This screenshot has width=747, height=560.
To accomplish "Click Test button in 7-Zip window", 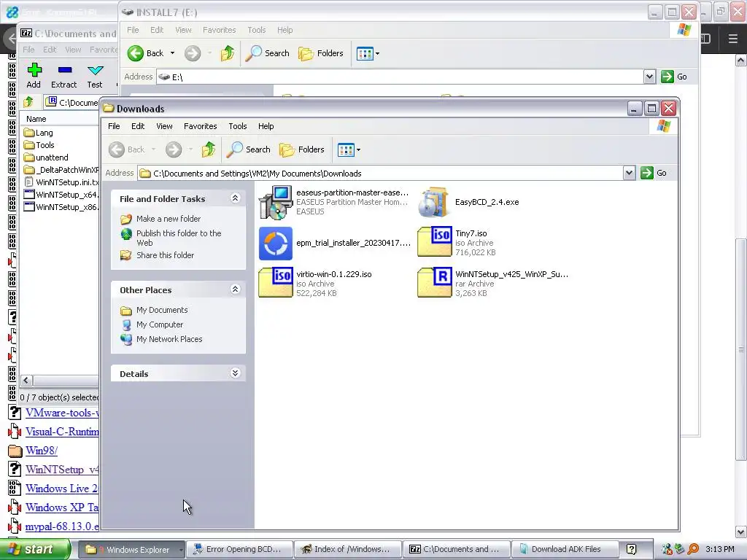I will point(95,76).
